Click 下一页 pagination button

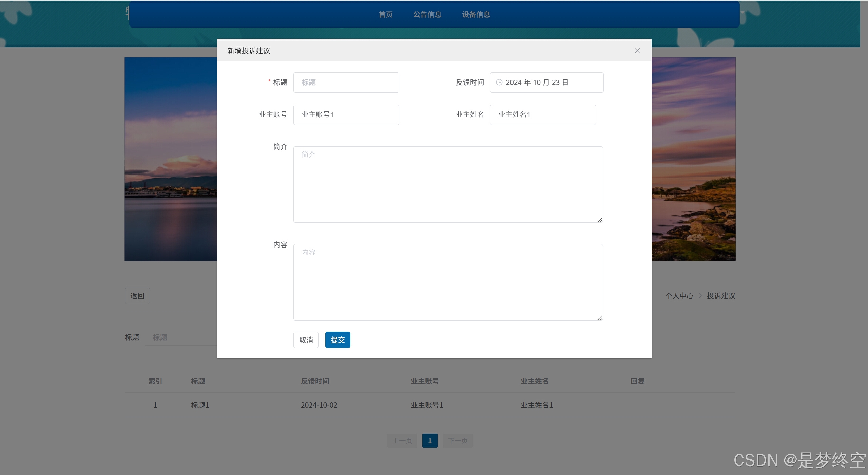(458, 441)
